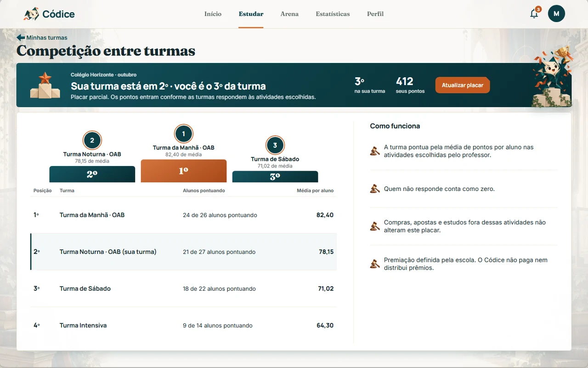Click the 'Posição' column header
This screenshot has height=368, width=588.
(43, 190)
